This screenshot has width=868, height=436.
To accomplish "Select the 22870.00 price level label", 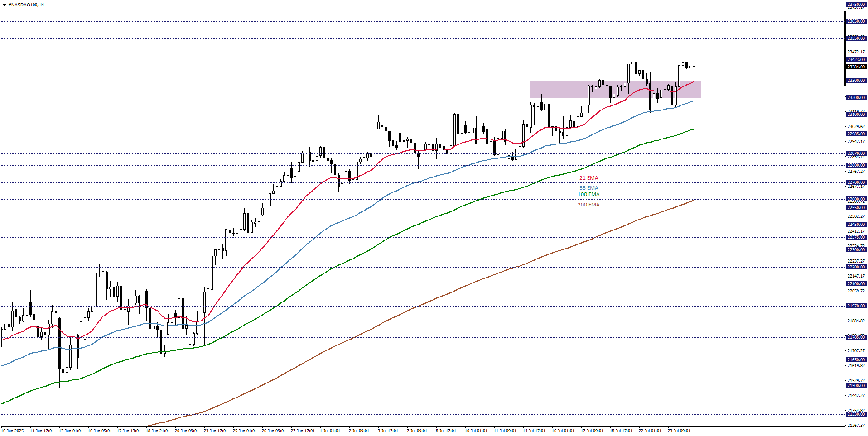I will coord(856,153).
